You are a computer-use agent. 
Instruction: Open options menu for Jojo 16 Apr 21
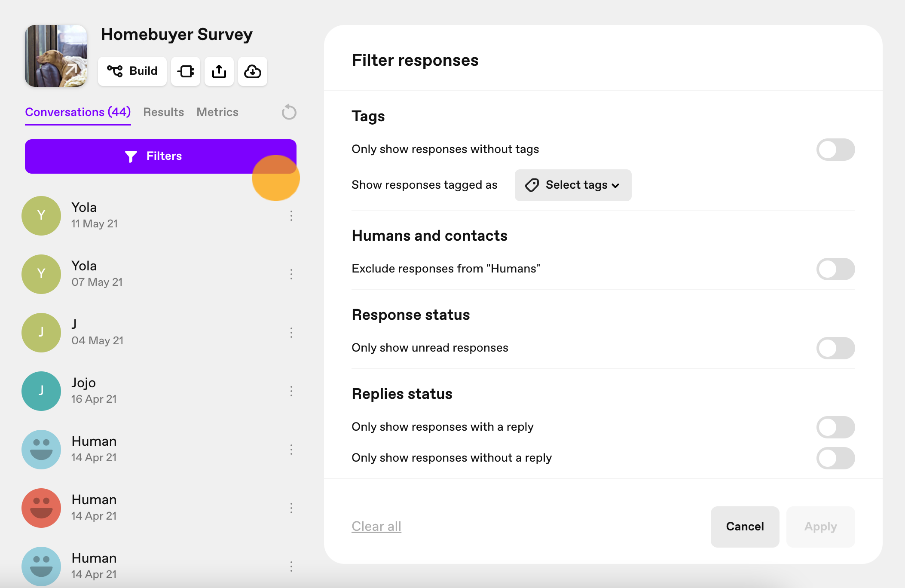291,391
